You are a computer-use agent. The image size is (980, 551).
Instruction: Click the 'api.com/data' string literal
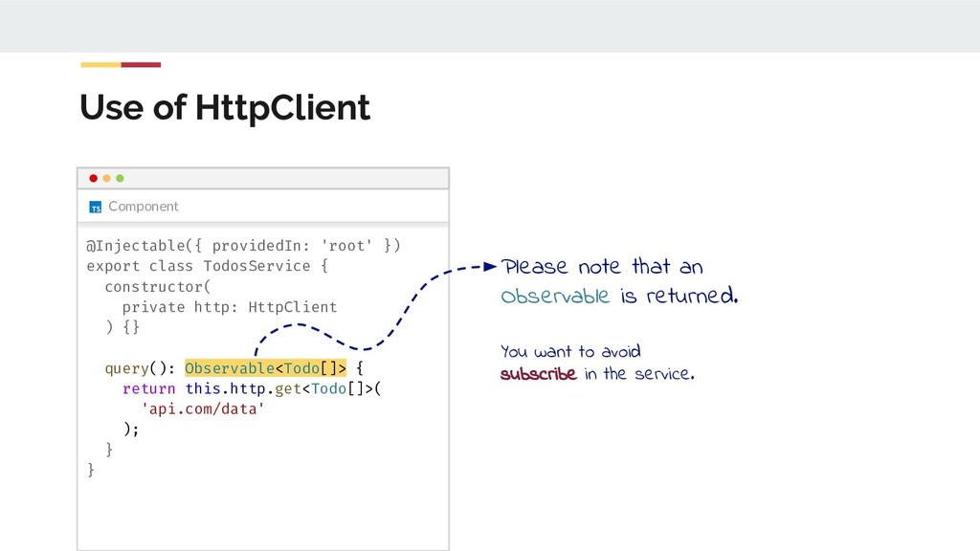[x=203, y=409]
